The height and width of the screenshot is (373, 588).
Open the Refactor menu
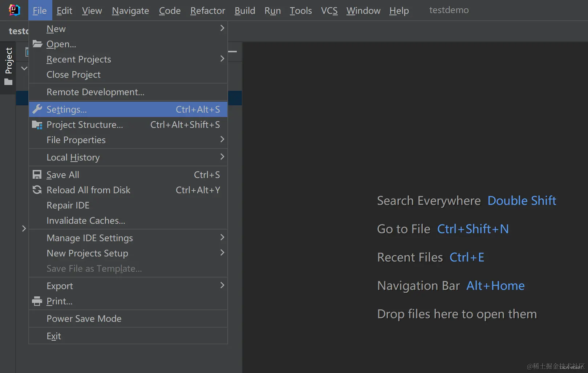[207, 11]
